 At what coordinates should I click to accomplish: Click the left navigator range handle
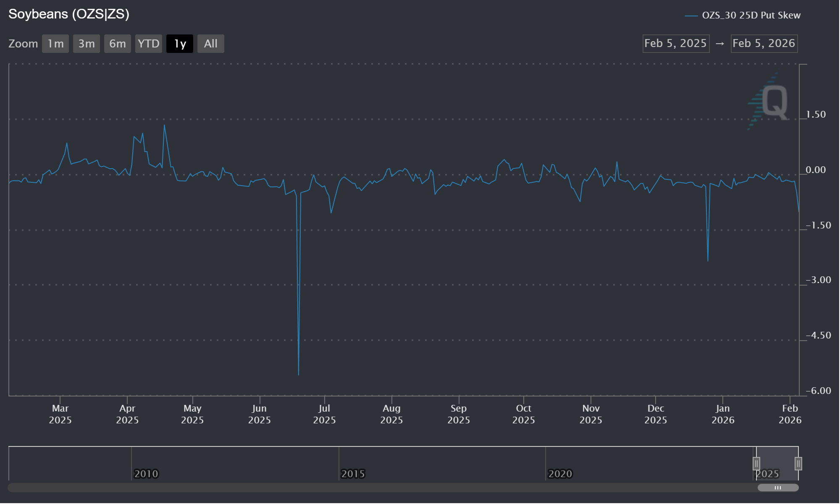756,464
